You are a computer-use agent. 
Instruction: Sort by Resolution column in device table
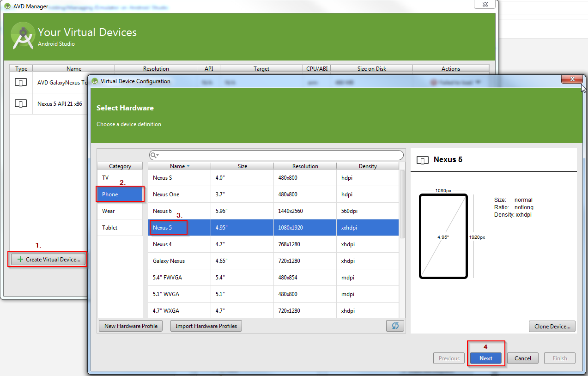[x=305, y=166]
